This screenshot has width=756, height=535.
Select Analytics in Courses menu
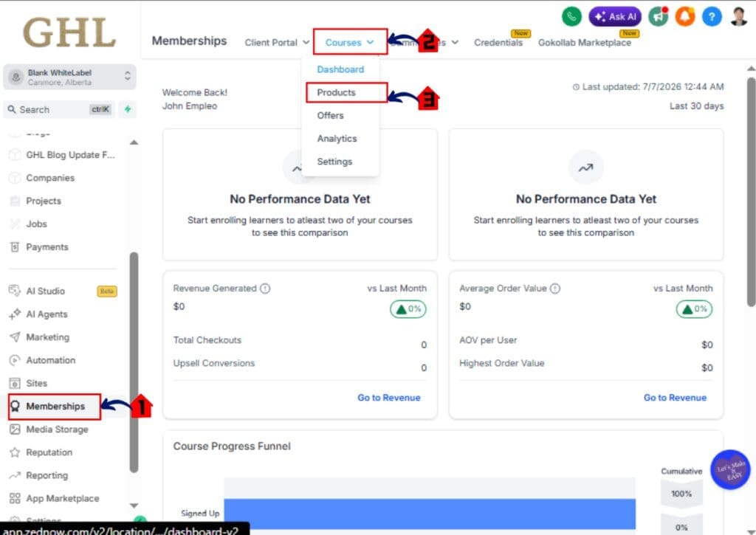point(337,139)
